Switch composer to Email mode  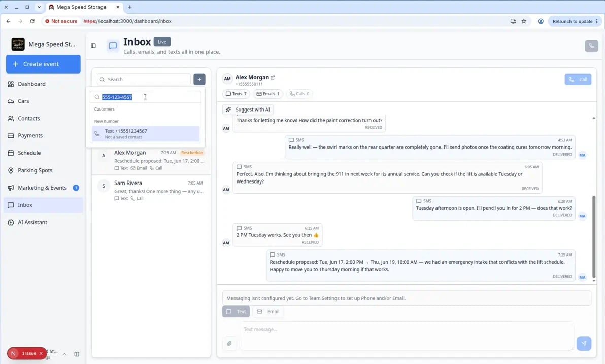(268, 312)
